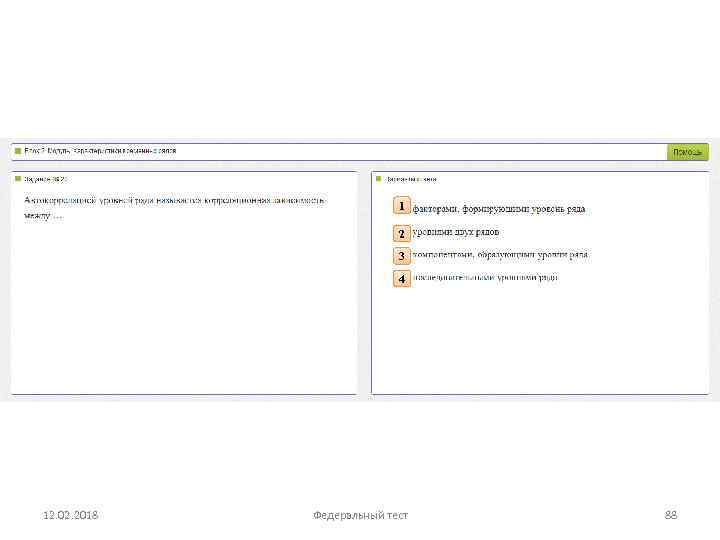Click answer text 'уровнями двух рядов'

(456, 232)
